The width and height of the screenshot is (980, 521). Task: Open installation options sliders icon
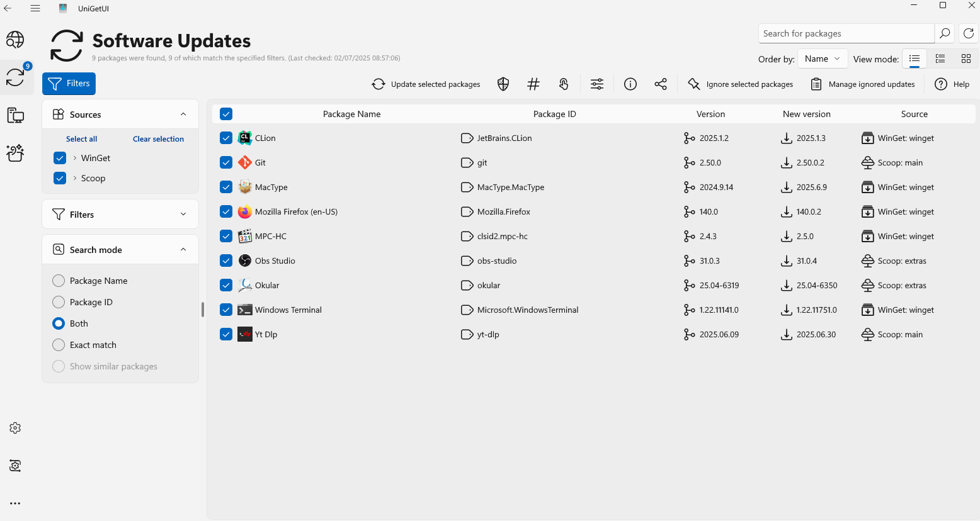[597, 84]
